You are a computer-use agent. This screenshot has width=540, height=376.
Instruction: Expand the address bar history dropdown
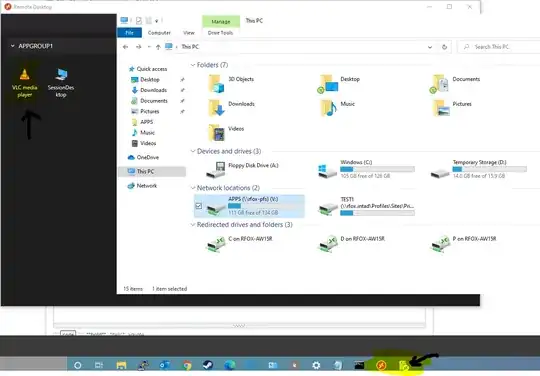point(430,47)
